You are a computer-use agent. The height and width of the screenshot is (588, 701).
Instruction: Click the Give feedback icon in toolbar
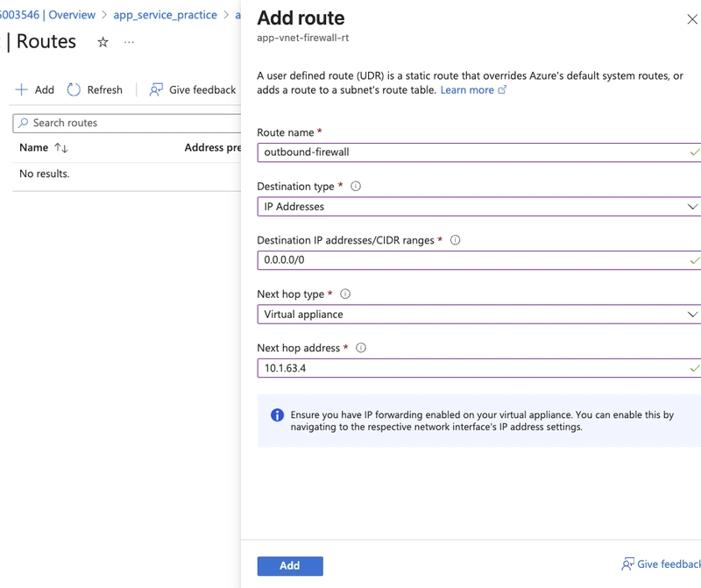coord(156,89)
